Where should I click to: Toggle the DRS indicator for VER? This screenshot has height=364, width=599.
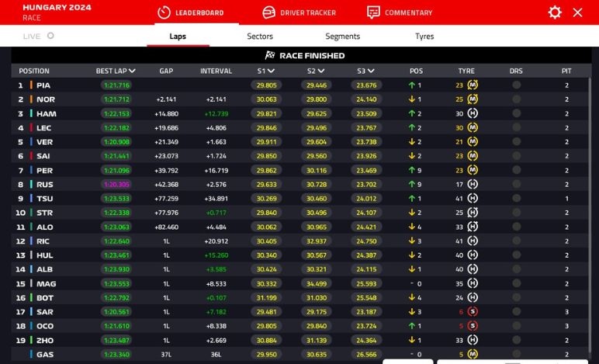[517, 142]
